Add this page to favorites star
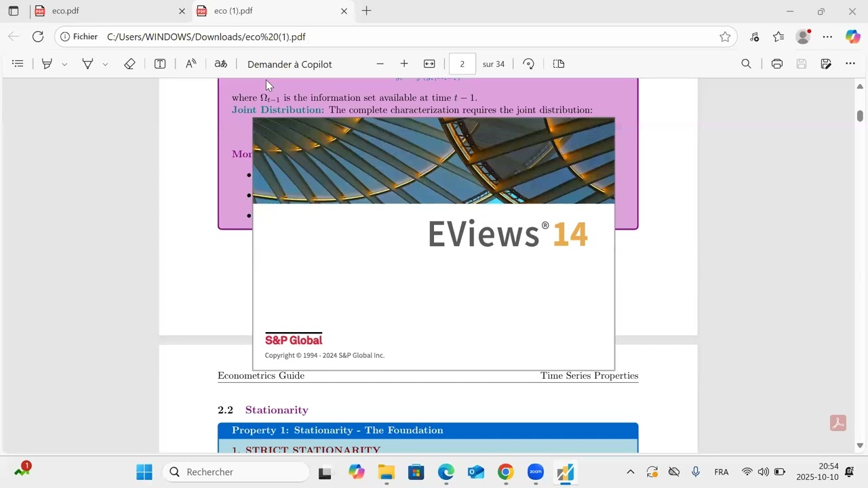868x488 pixels. pos(725,37)
